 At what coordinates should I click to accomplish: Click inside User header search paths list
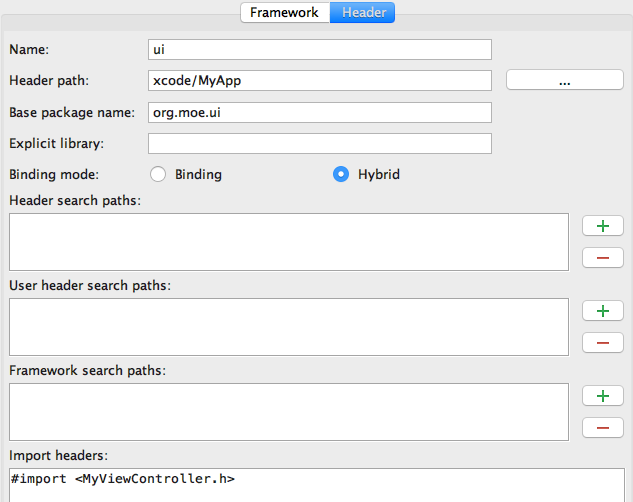(289, 327)
